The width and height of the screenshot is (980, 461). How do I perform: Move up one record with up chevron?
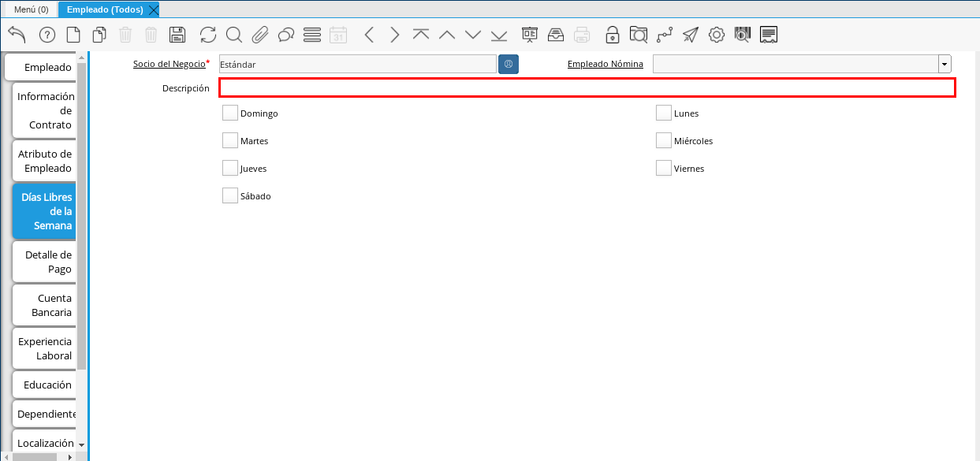tap(447, 35)
